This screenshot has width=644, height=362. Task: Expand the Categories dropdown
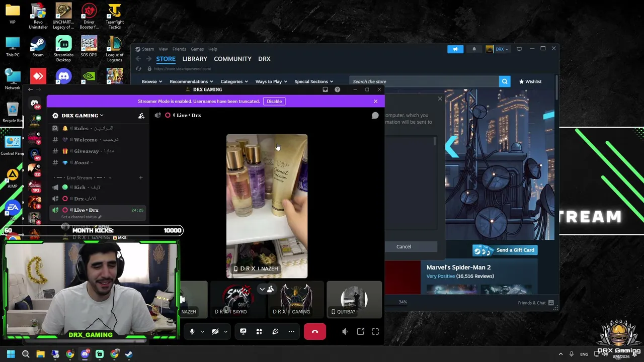coord(234,81)
